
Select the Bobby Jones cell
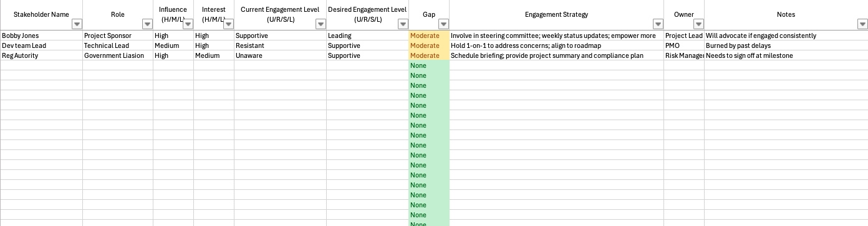click(x=41, y=35)
